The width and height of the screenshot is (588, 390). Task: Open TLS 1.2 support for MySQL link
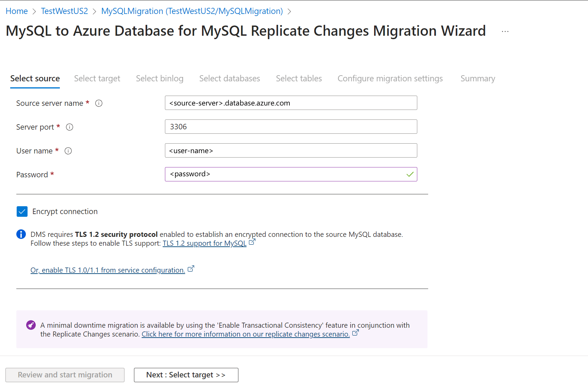(x=204, y=243)
